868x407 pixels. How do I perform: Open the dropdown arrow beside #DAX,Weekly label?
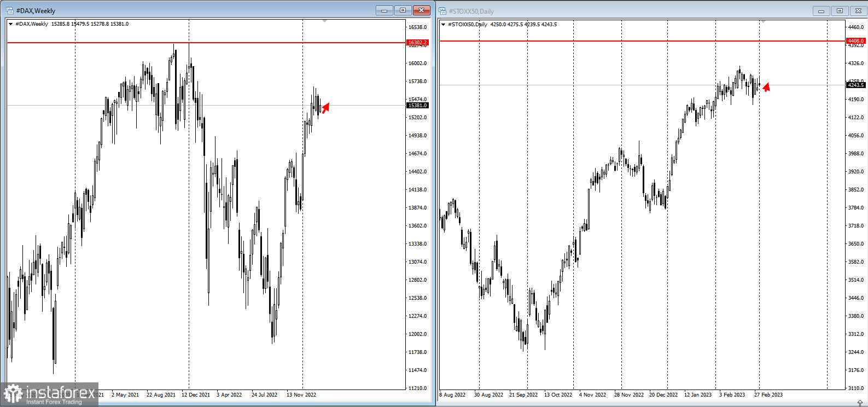point(10,24)
